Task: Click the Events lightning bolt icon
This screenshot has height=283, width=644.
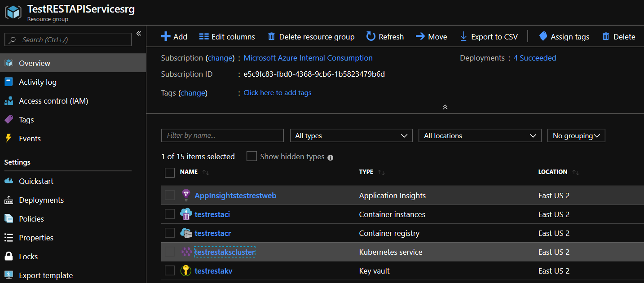Action: coord(9,139)
